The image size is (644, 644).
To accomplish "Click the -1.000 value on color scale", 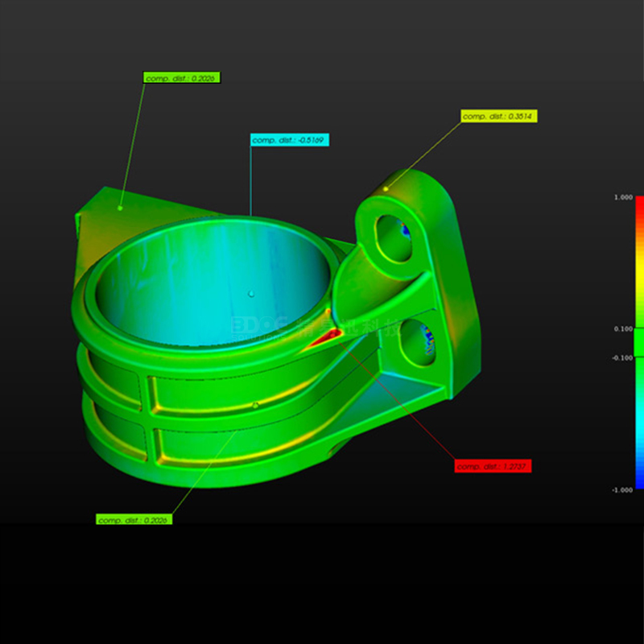I will click(622, 489).
